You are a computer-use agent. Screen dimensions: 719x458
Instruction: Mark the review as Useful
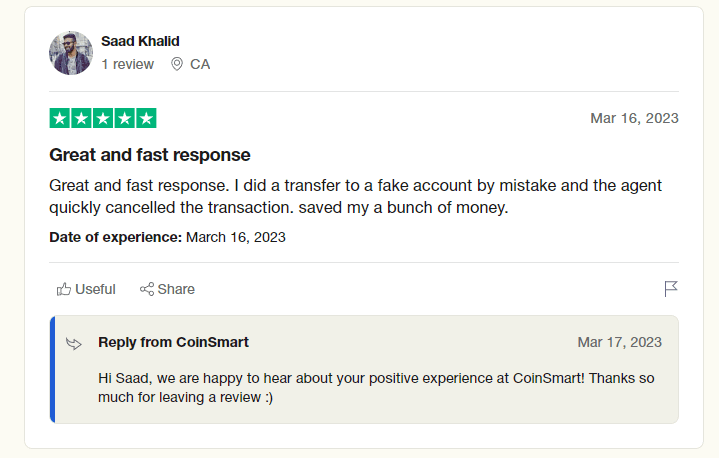[x=86, y=289]
